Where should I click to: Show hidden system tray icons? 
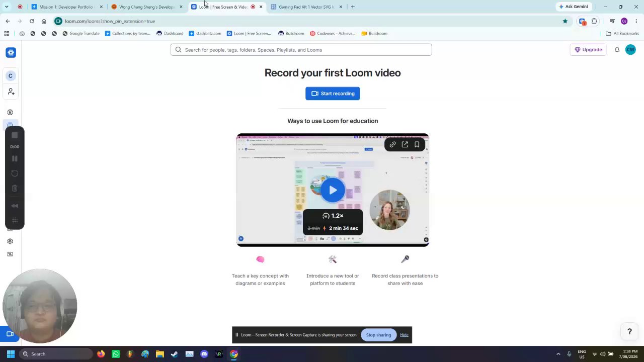pyautogui.click(x=558, y=354)
